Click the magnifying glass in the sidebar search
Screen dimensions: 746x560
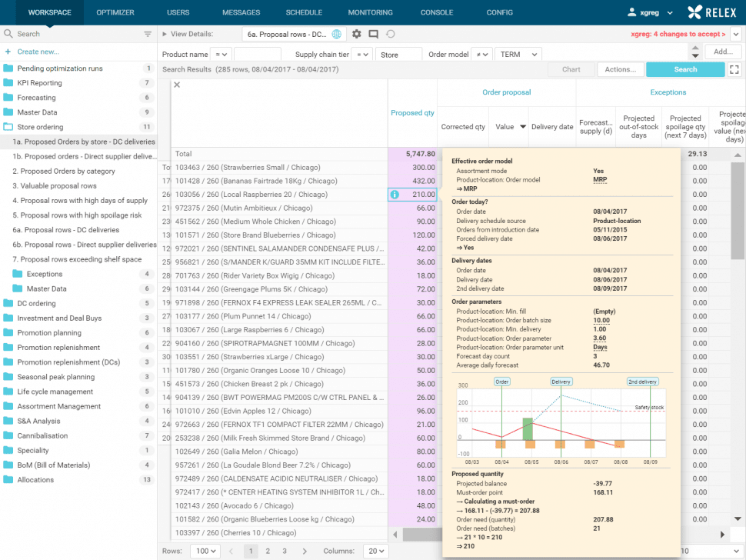tap(9, 34)
